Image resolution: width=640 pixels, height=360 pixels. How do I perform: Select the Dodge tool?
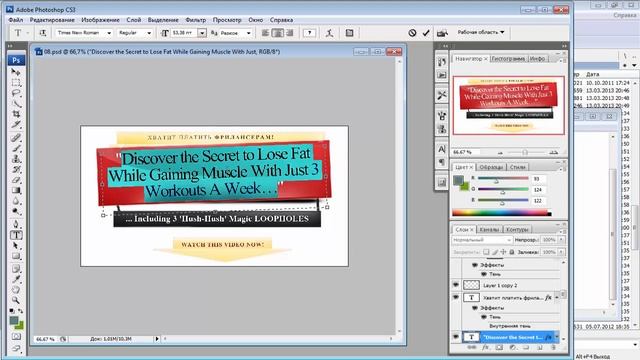coord(16,211)
